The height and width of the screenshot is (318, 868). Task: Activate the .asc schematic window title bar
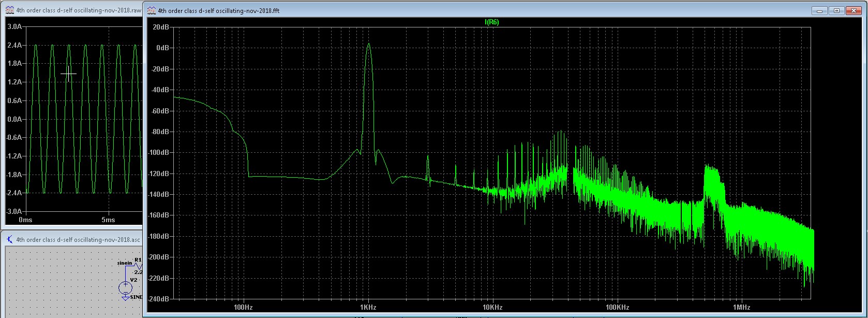tap(73, 240)
